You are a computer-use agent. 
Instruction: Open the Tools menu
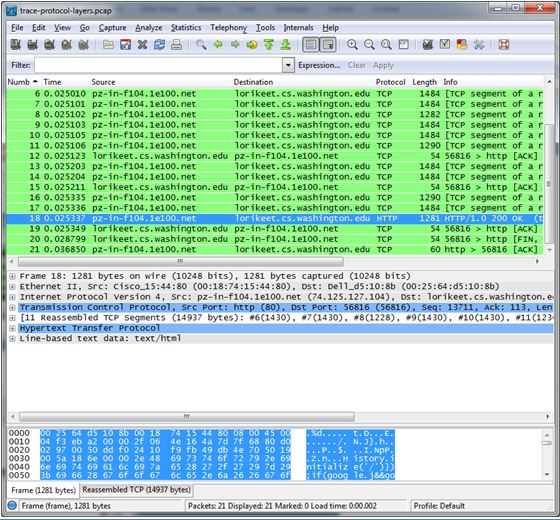[x=265, y=28]
